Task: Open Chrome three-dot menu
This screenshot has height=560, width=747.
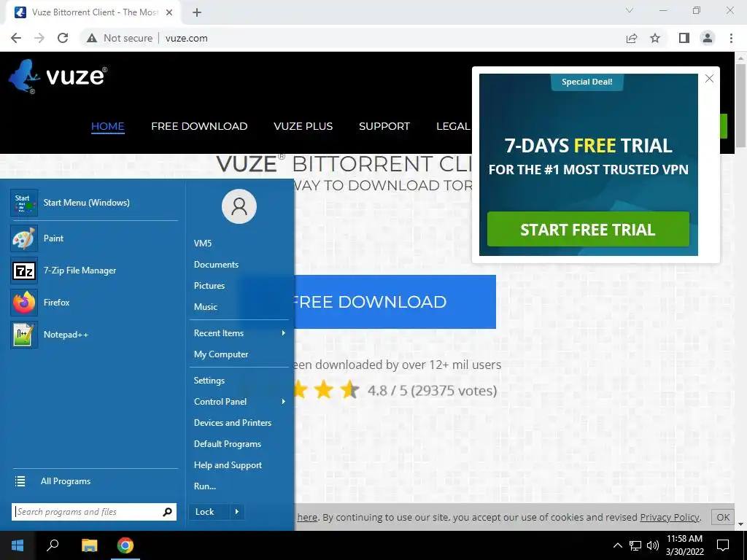Action: pyautogui.click(x=731, y=38)
